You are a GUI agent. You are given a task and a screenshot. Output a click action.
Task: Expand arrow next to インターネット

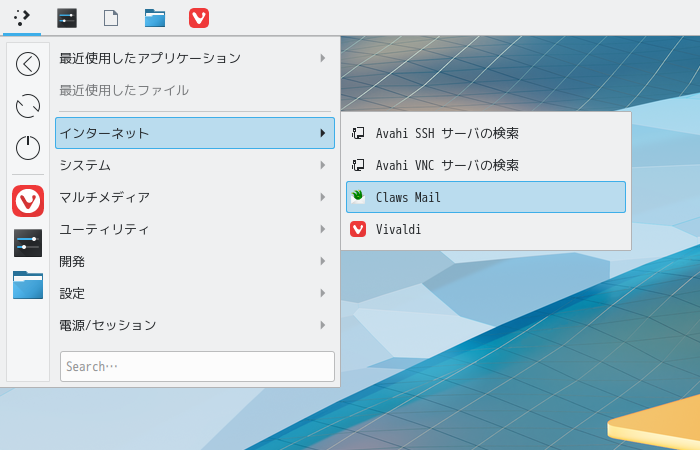pos(323,133)
